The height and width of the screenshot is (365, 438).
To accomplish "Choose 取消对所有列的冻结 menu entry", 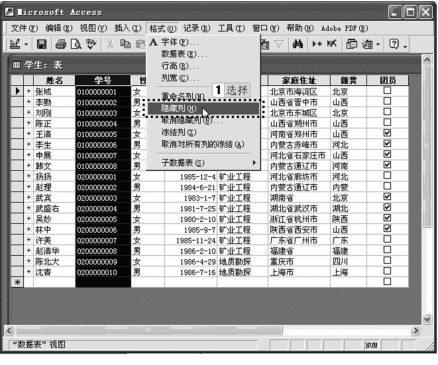I will [203, 144].
